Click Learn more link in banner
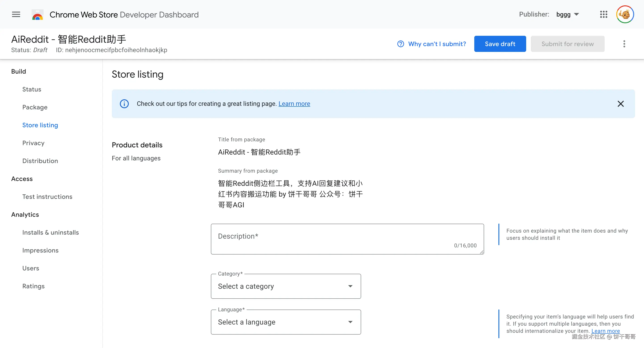The image size is (644, 348). click(x=294, y=104)
